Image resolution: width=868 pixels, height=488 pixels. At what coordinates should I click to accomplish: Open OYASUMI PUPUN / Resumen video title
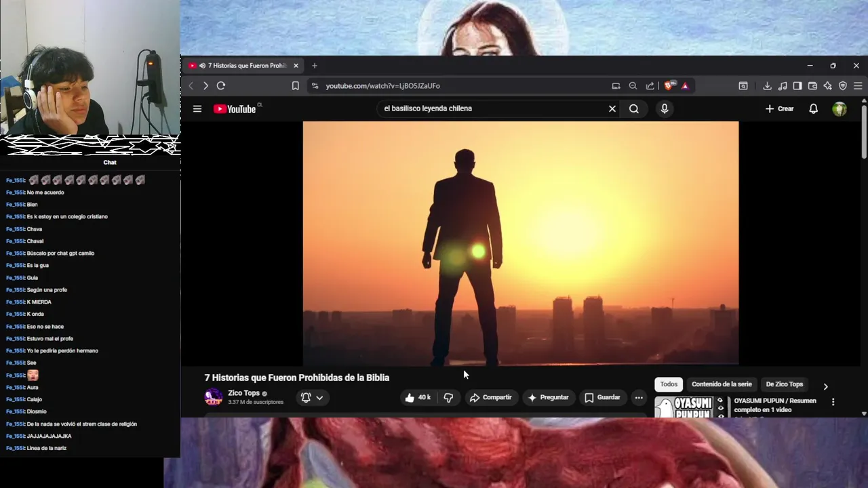[x=775, y=405]
